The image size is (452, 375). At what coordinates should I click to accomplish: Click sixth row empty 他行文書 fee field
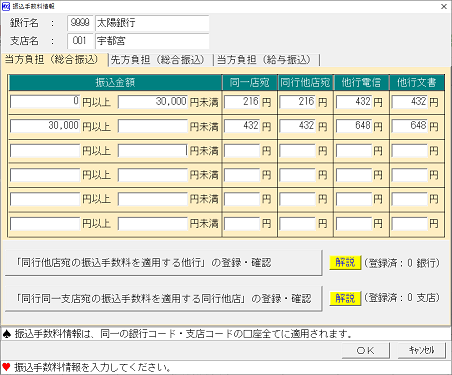pos(410,224)
